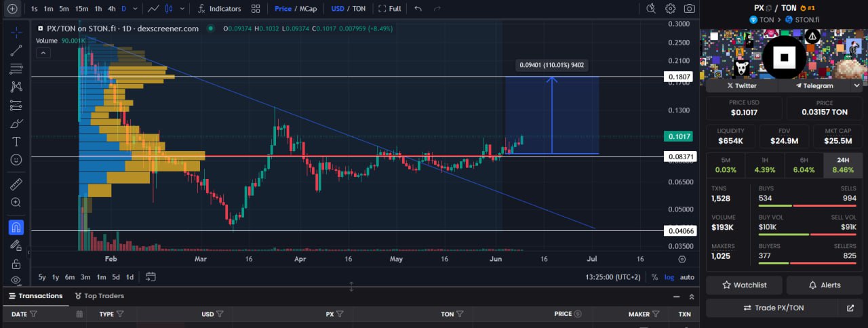
Task: Select the 4h timeframe
Action: point(112,9)
